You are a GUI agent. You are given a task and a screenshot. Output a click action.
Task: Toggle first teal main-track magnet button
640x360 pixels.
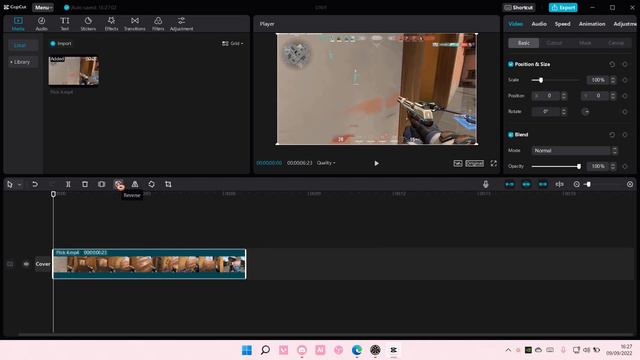(509, 184)
